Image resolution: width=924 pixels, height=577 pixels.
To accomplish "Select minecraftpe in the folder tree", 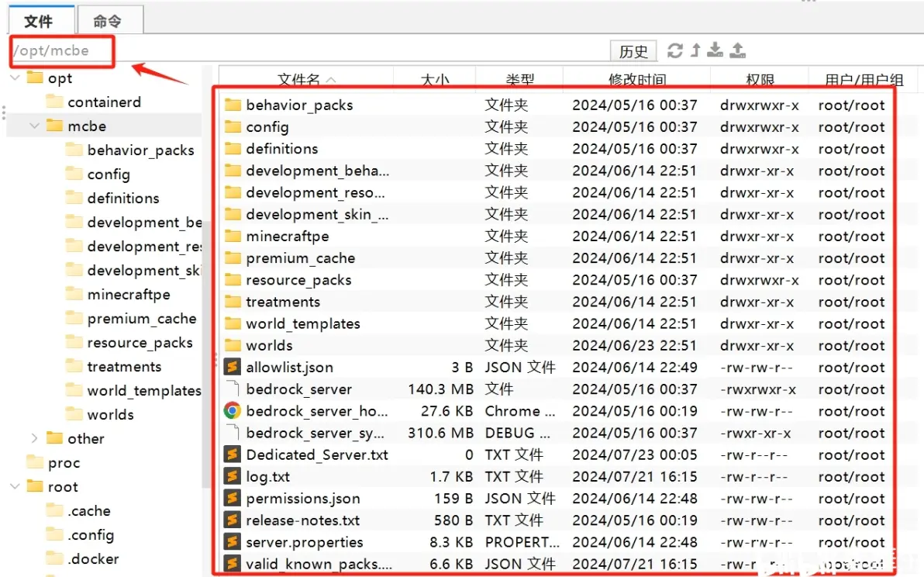I will (129, 294).
